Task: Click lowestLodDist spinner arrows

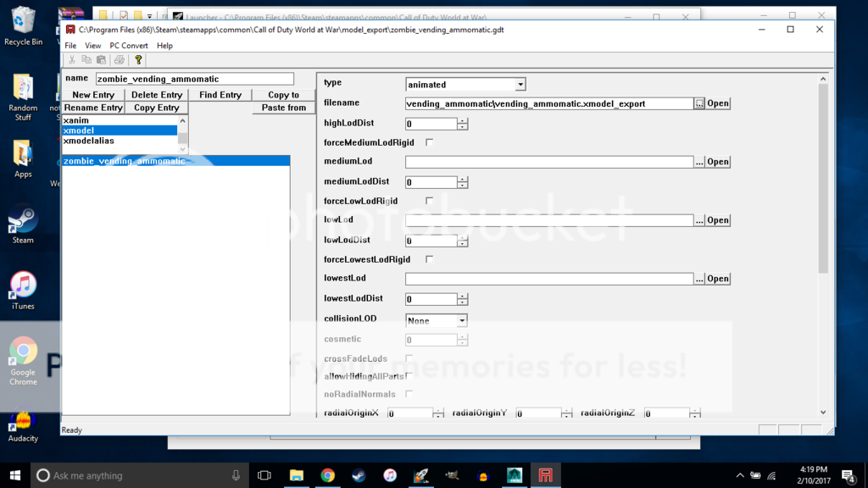Action: pos(463,299)
